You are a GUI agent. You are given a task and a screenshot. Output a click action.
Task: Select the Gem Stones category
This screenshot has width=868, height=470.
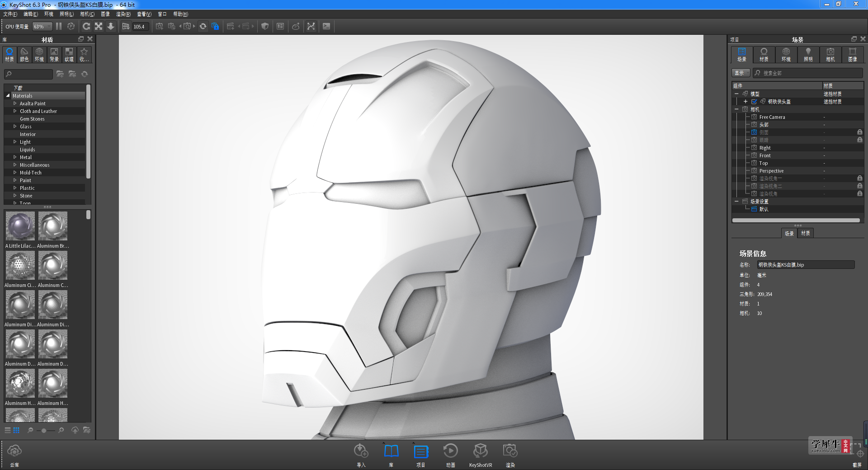[x=32, y=119]
